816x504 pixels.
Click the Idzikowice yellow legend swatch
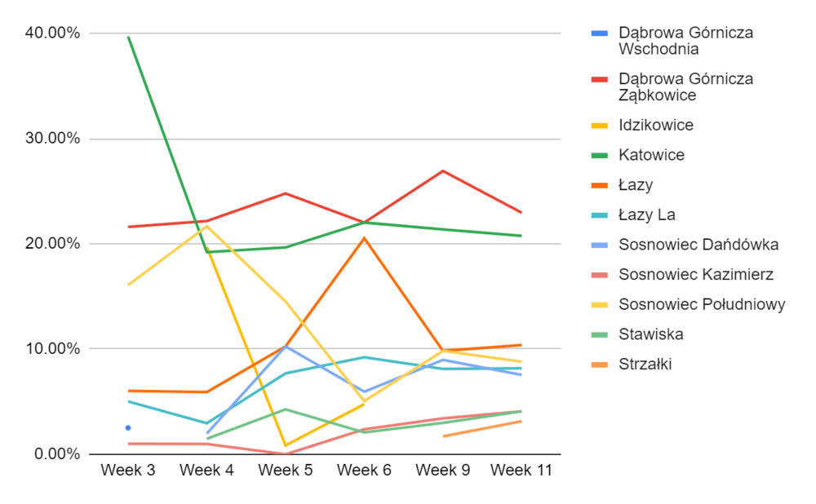[x=598, y=126]
